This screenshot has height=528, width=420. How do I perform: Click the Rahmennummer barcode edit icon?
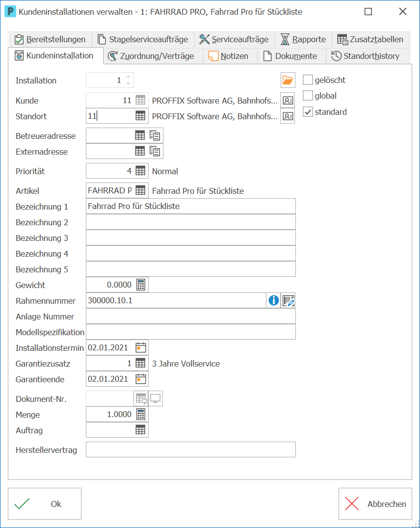[289, 300]
